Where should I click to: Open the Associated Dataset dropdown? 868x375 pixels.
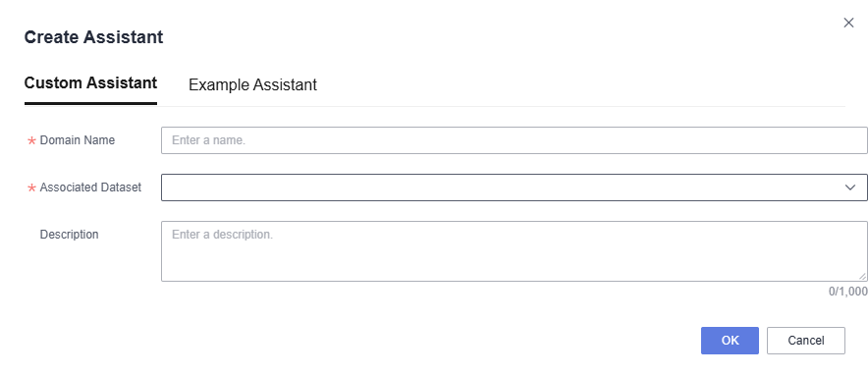515,187
